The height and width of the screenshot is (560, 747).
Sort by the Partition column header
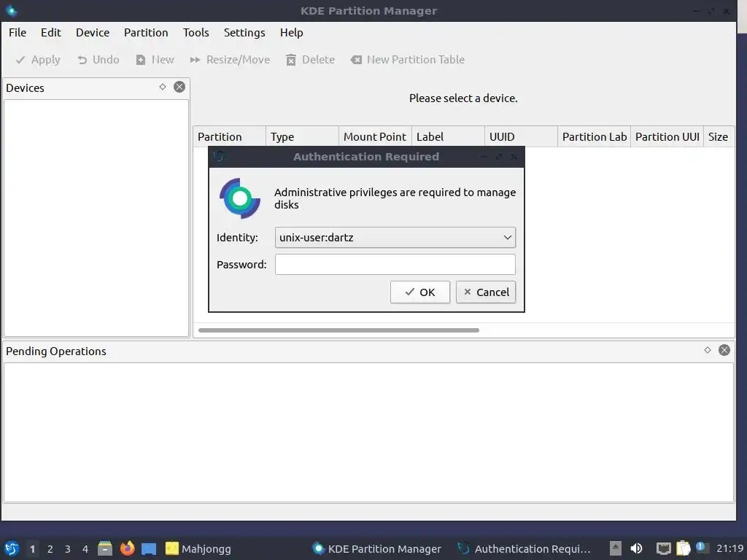[229, 136]
